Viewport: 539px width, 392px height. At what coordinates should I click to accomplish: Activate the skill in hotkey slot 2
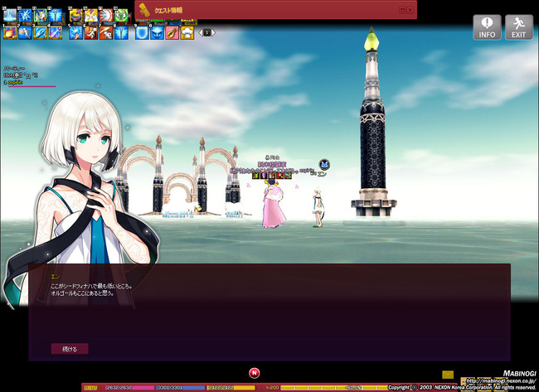point(25,32)
